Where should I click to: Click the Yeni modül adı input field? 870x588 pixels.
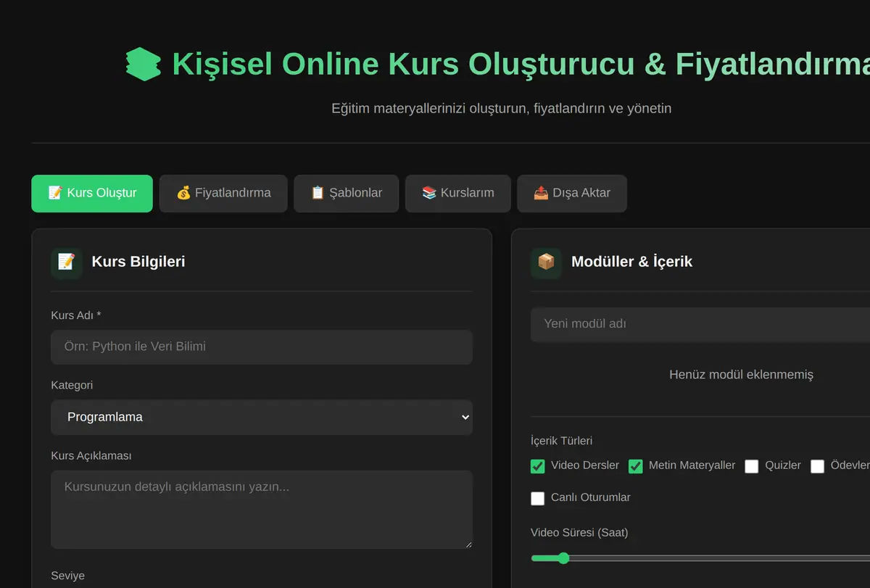tap(700, 324)
